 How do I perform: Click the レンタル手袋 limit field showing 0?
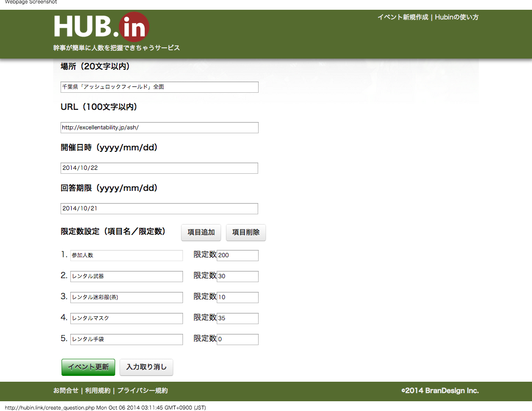click(237, 339)
